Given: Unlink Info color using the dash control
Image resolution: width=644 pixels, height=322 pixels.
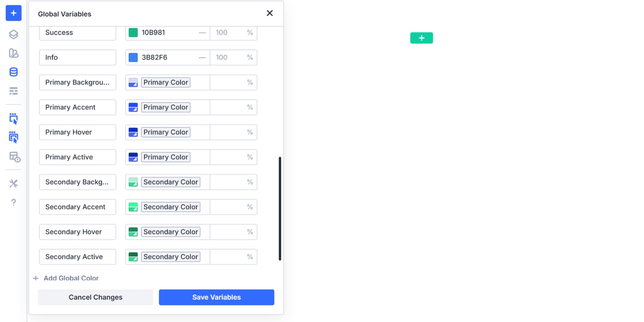Looking at the screenshot, I should click(x=202, y=57).
